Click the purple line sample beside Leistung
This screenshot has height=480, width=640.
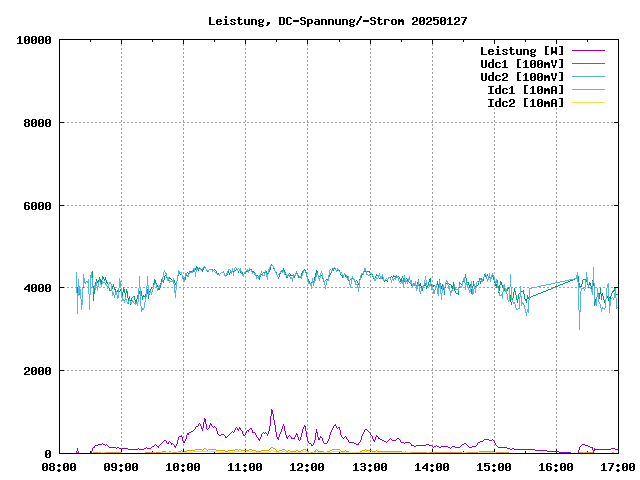pyautogui.click(x=589, y=51)
